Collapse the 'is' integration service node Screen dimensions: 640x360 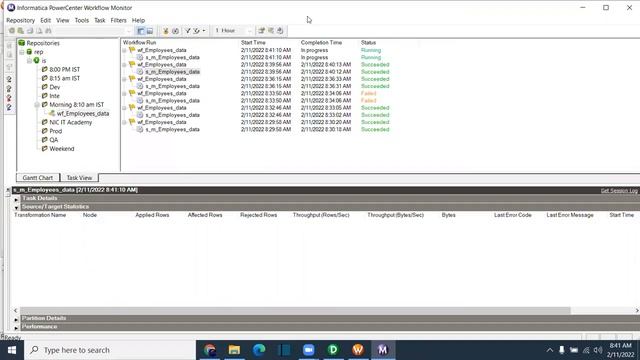[29, 60]
